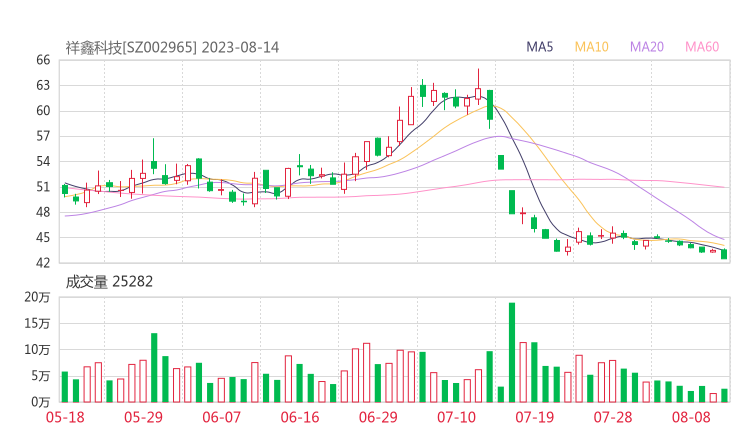
Task: Click the 10万 volume axis label
Action: pos(37,350)
